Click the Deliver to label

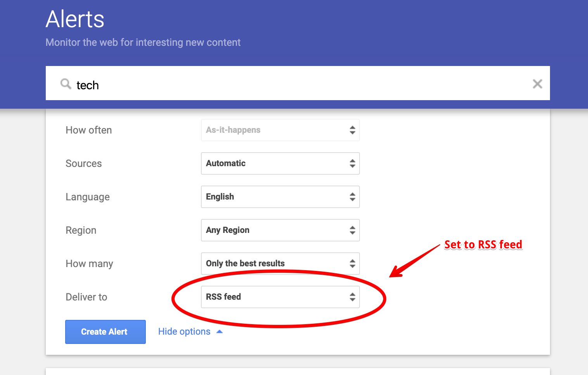[86, 297]
